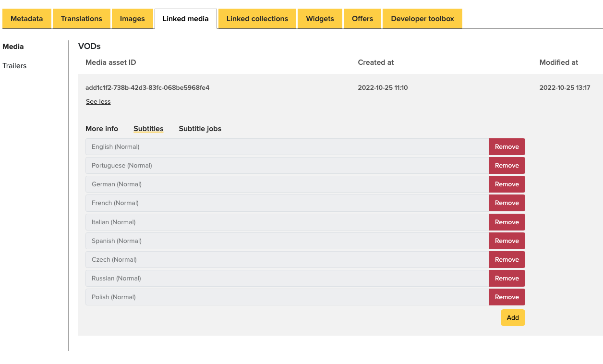Click the Russian (Normal) subtitle field
The height and width of the screenshot is (364, 603).
pos(287,279)
